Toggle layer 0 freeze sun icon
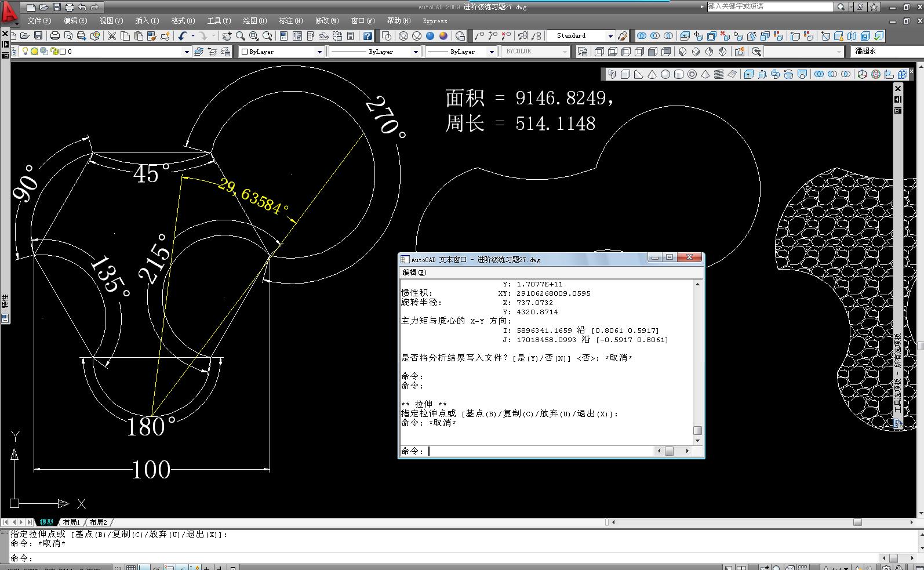This screenshot has height=570, width=924. click(x=34, y=51)
